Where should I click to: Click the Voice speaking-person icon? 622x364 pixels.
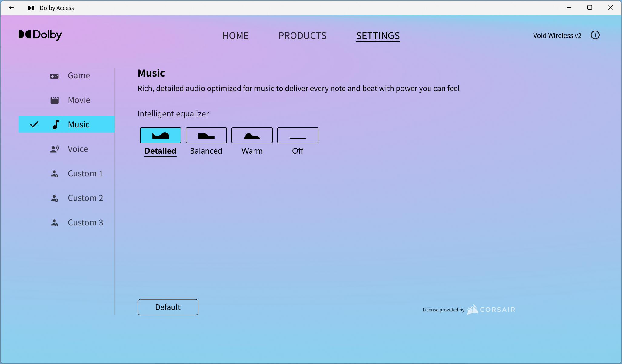[55, 149]
